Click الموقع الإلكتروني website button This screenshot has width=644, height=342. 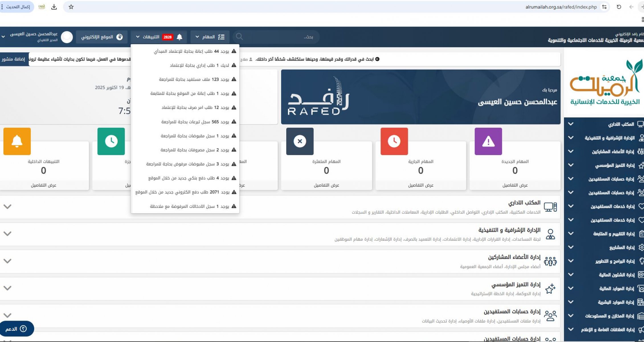click(x=101, y=37)
